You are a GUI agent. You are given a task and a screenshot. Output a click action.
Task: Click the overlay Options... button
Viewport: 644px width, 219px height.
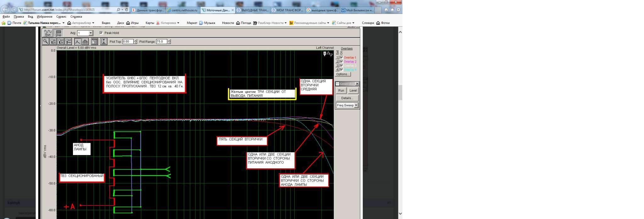point(342,74)
